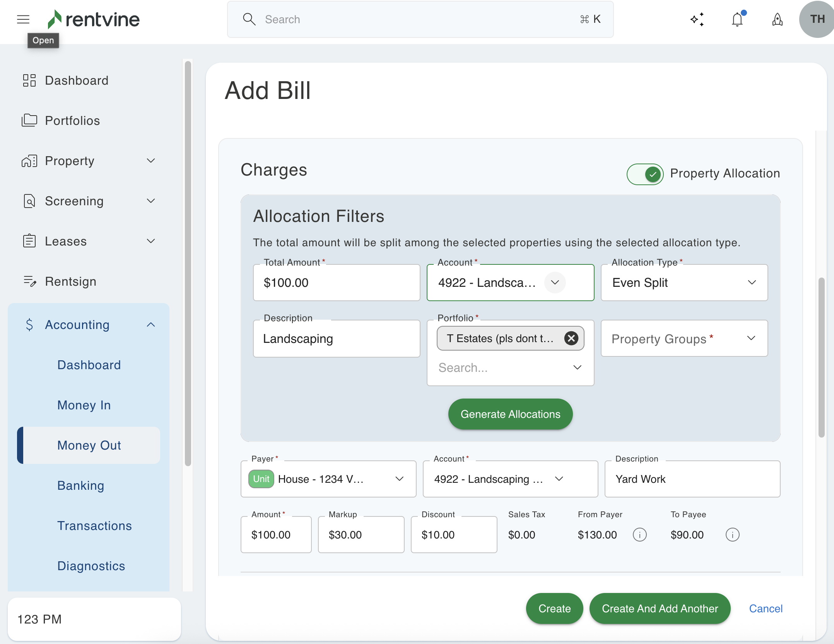Toggle the Property Allocation switch
The width and height of the screenshot is (834, 644).
tap(645, 174)
